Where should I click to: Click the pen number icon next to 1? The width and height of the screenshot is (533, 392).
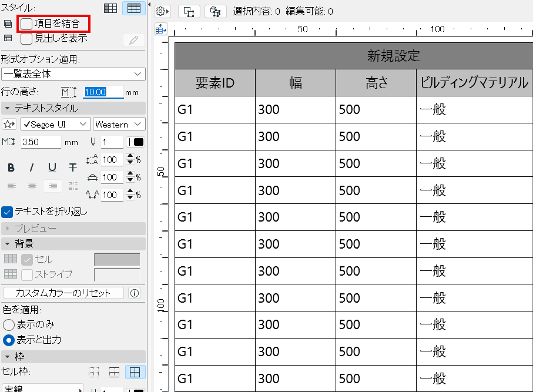click(x=93, y=142)
